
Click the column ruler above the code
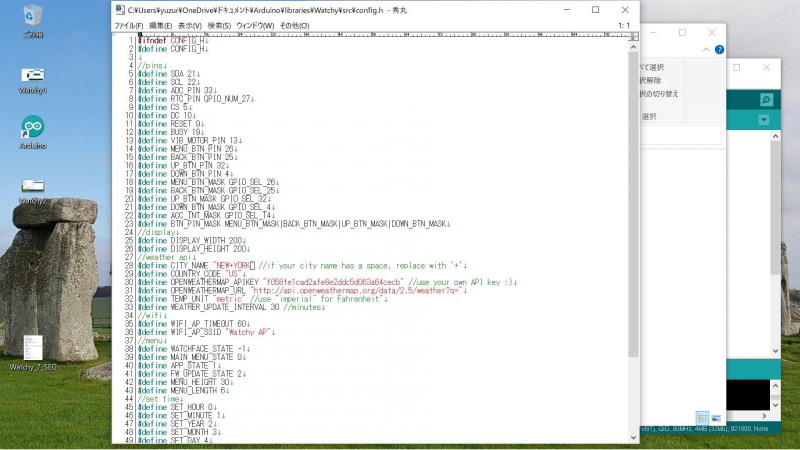pos(384,35)
